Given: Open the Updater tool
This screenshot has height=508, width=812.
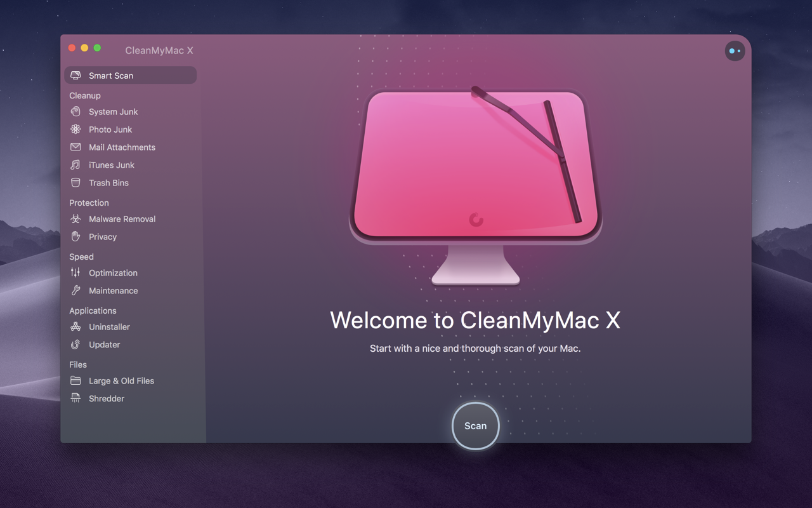Looking at the screenshot, I should tap(76, 345).
